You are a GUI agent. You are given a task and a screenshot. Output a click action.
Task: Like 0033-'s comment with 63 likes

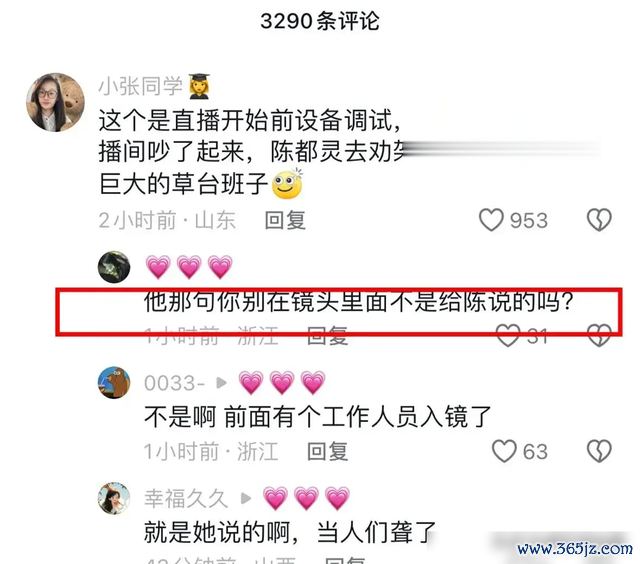(x=504, y=451)
